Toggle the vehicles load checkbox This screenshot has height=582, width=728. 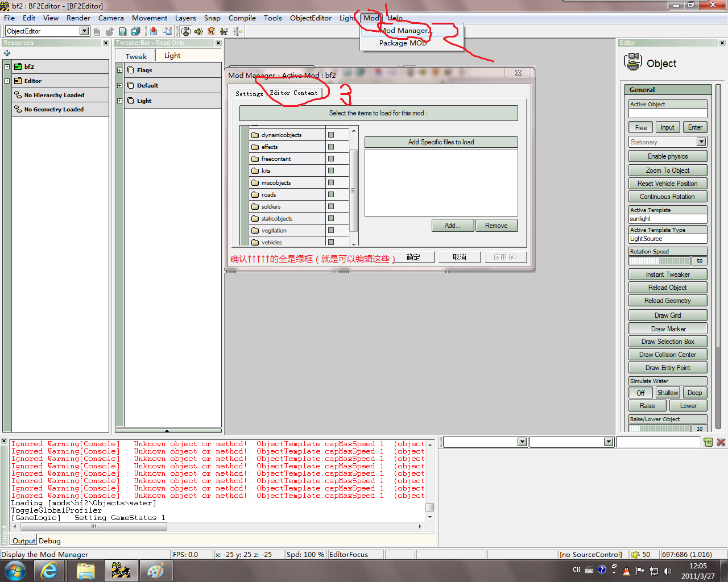(331, 242)
